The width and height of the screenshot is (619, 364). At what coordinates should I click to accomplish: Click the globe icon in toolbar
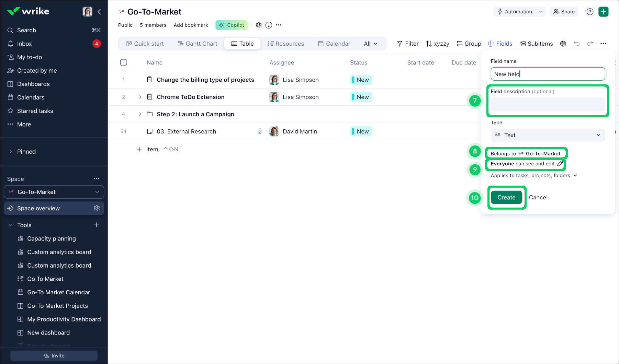[x=563, y=44]
